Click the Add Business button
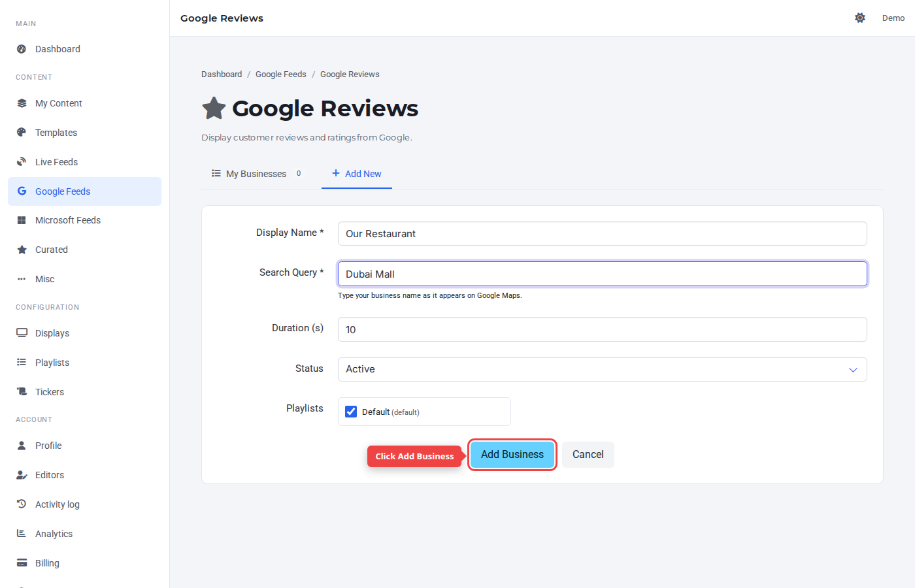915x588 pixels. click(512, 455)
